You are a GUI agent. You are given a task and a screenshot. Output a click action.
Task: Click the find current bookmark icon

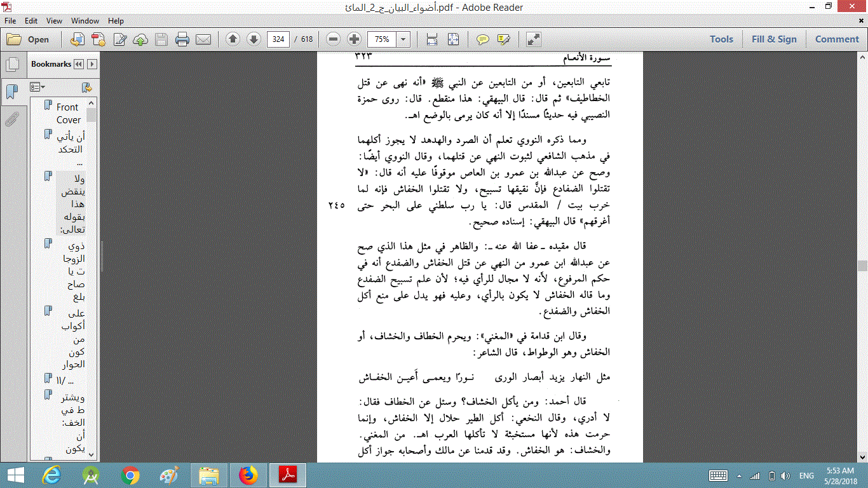[x=86, y=87]
